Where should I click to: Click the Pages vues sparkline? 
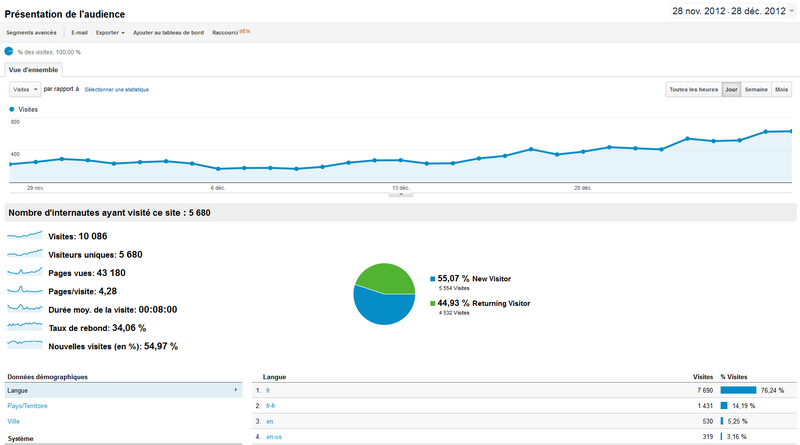click(25, 272)
